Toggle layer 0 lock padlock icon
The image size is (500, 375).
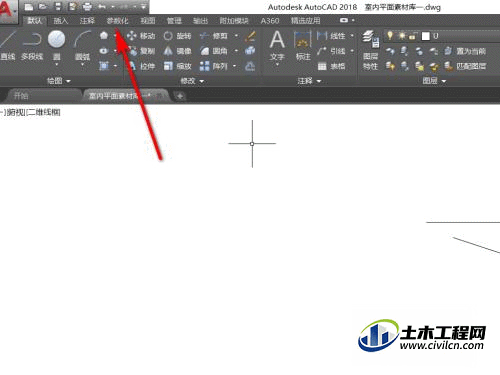click(x=412, y=36)
